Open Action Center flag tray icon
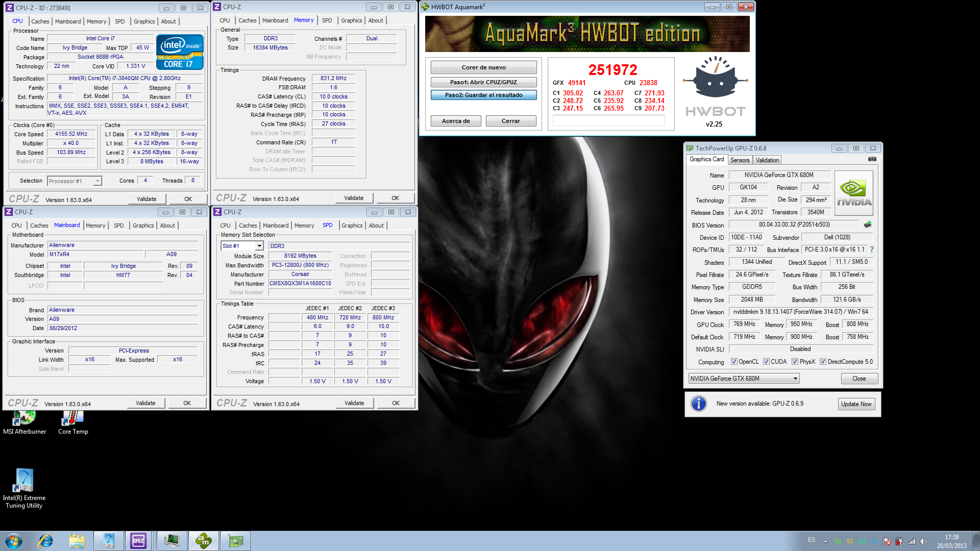 887,541
